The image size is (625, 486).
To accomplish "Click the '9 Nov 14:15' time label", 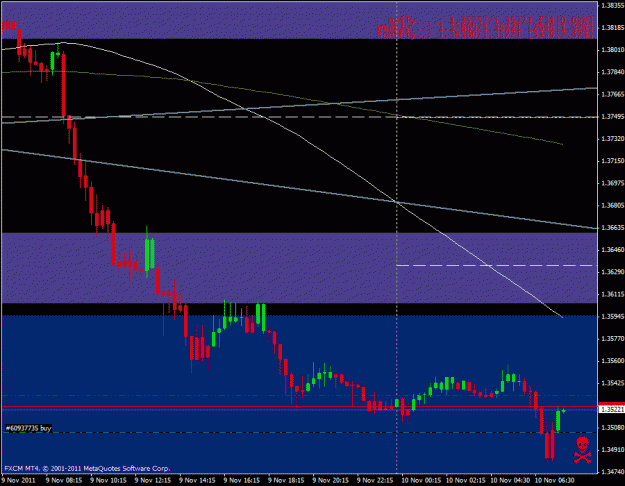I will pyautogui.click(x=197, y=480).
